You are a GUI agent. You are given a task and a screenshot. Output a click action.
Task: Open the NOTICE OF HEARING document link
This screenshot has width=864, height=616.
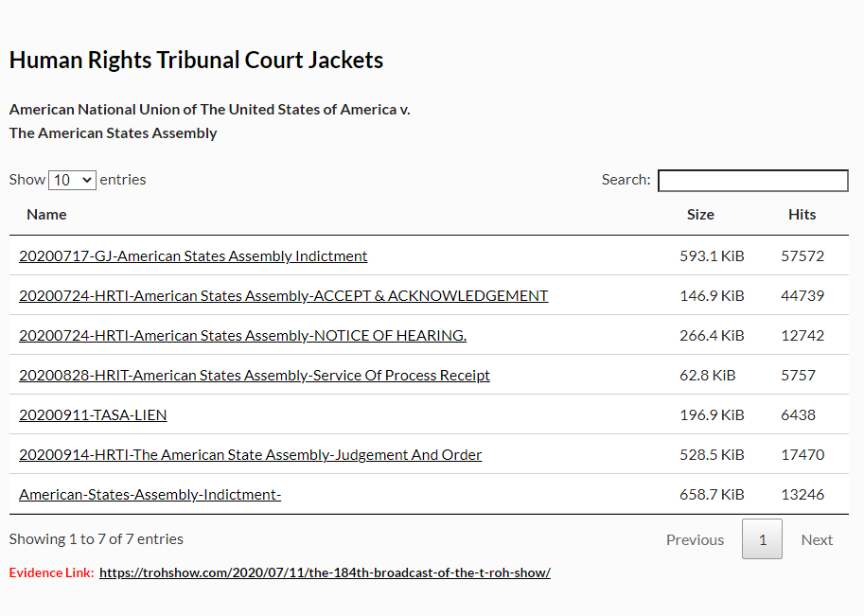point(242,336)
